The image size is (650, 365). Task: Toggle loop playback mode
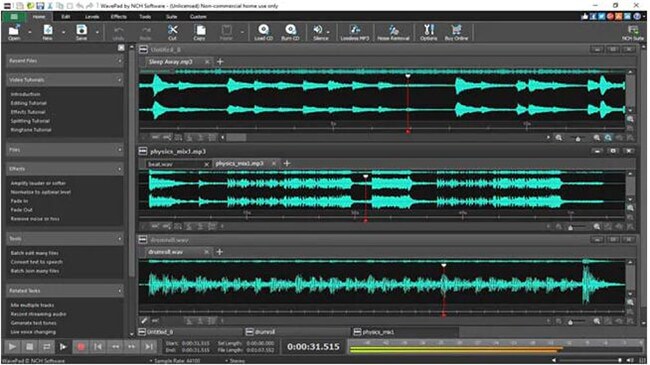(x=46, y=347)
